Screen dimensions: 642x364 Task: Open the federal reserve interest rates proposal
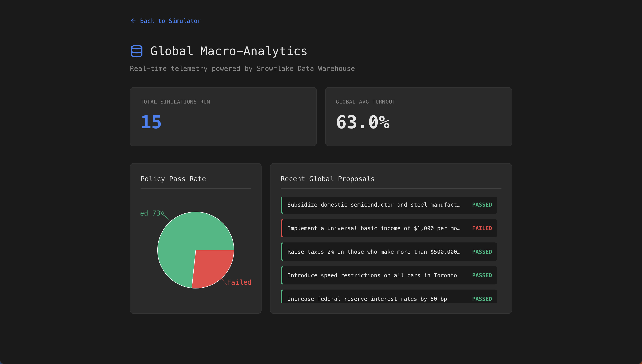tap(367, 298)
